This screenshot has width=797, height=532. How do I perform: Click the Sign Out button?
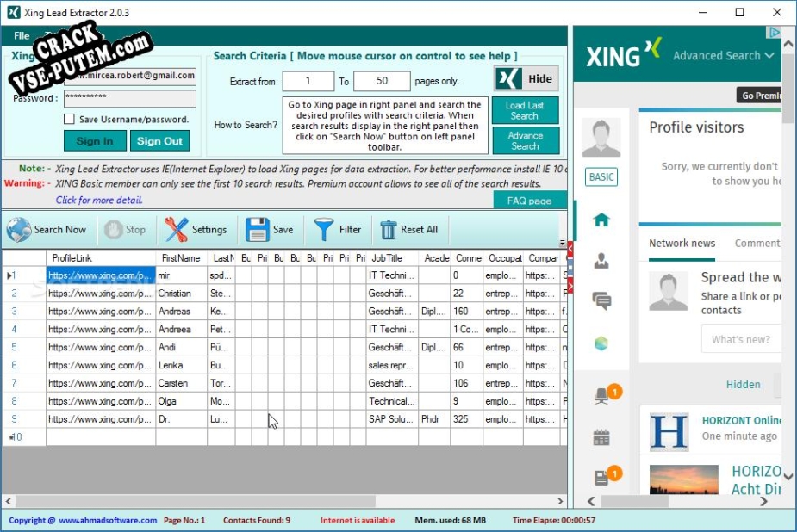[159, 140]
